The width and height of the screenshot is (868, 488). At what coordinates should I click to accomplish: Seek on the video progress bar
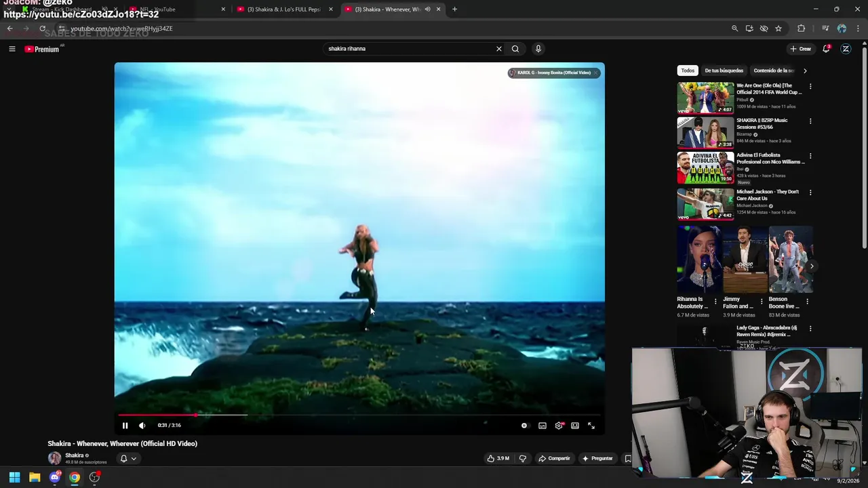pos(359,415)
